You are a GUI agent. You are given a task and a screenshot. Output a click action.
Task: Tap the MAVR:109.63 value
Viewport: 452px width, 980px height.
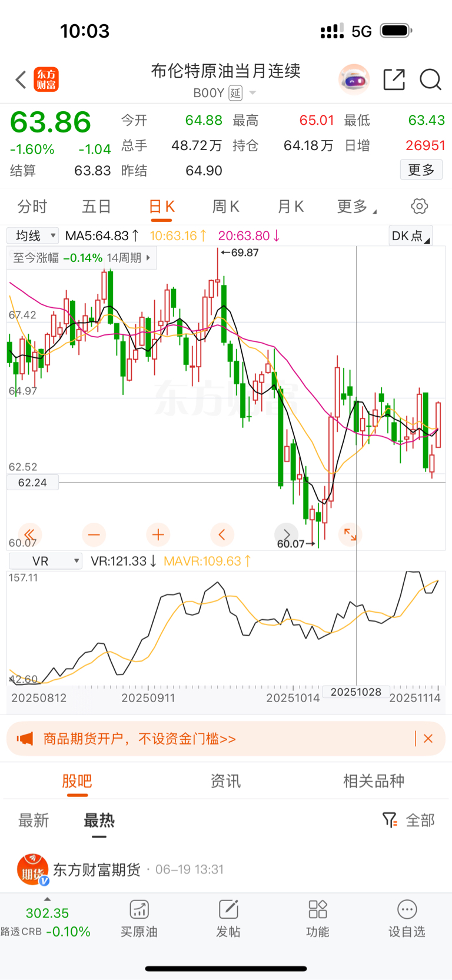(207, 561)
